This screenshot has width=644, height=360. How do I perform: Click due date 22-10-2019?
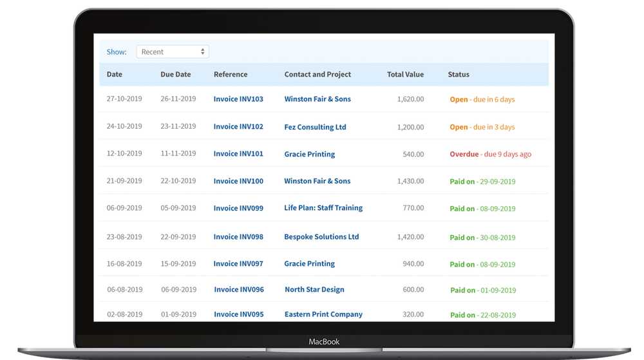click(x=178, y=180)
